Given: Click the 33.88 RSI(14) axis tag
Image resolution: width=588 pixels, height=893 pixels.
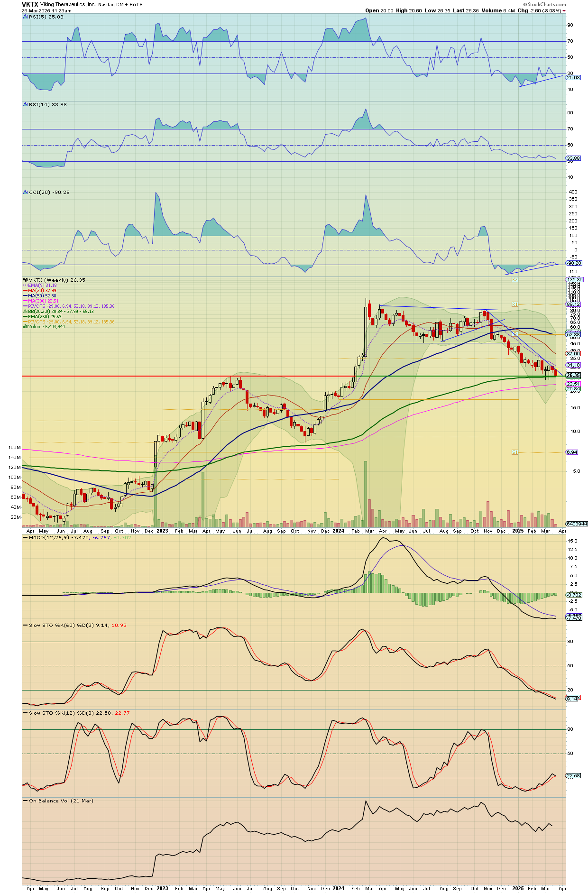Looking at the screenshot, I should 573,158.
